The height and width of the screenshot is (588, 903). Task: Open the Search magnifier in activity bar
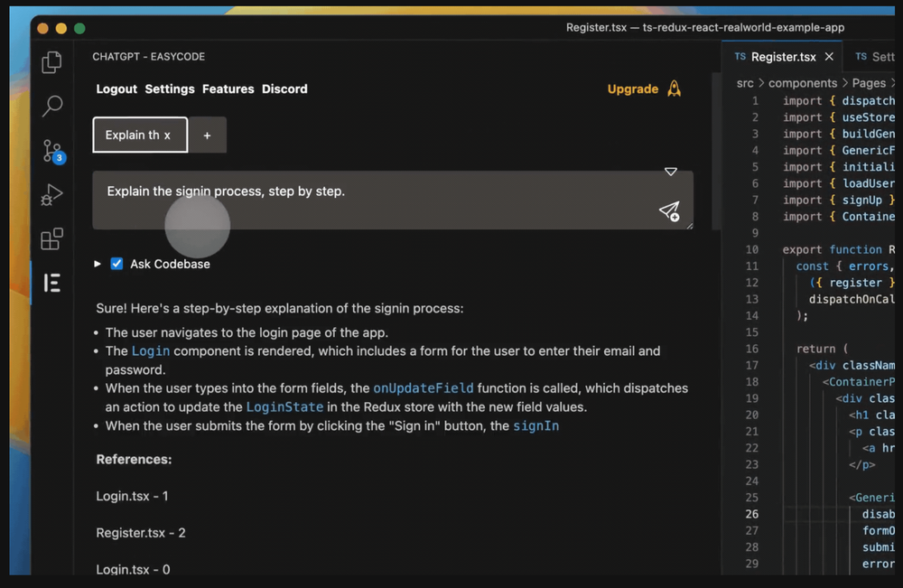[x=51, y=106]
